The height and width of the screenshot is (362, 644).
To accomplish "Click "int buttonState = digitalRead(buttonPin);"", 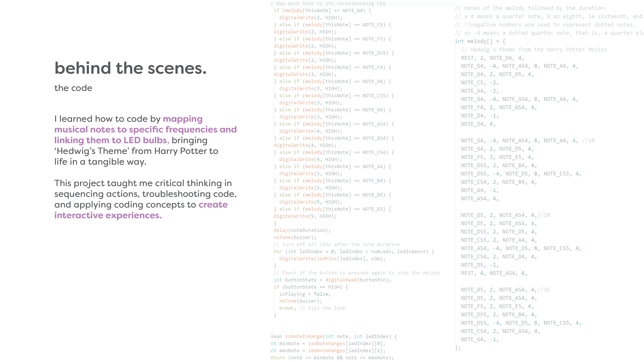I will [332, 280].
